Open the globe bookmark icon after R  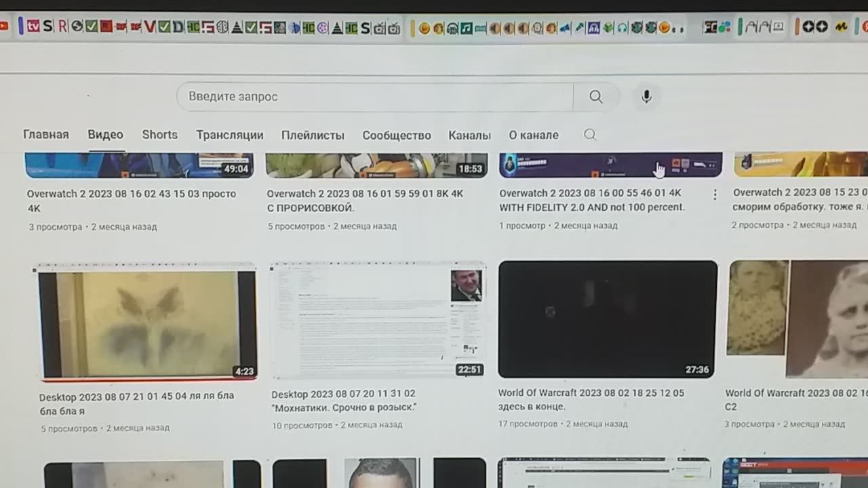(x=77, y=27)
